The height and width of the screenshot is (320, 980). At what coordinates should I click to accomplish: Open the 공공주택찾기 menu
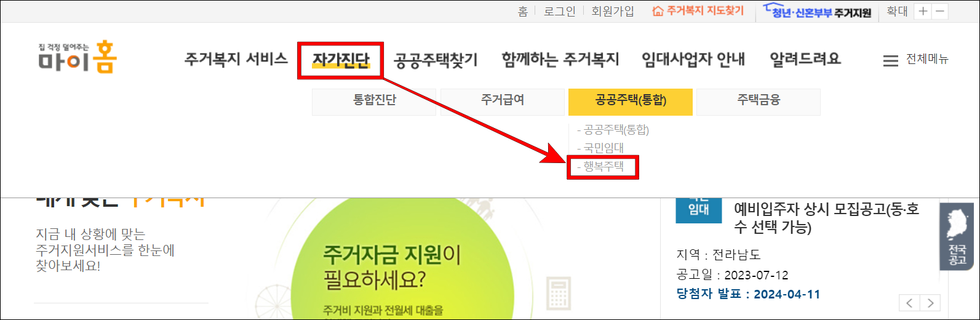pyautogui.click(x=436, y=60)
